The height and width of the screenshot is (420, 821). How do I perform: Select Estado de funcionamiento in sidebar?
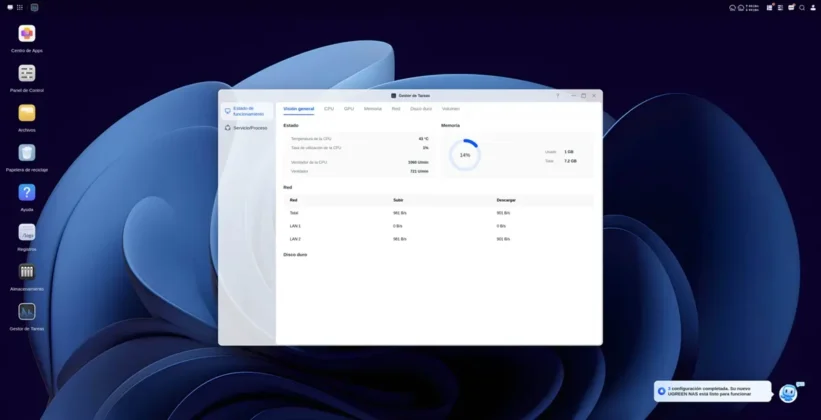247,111
